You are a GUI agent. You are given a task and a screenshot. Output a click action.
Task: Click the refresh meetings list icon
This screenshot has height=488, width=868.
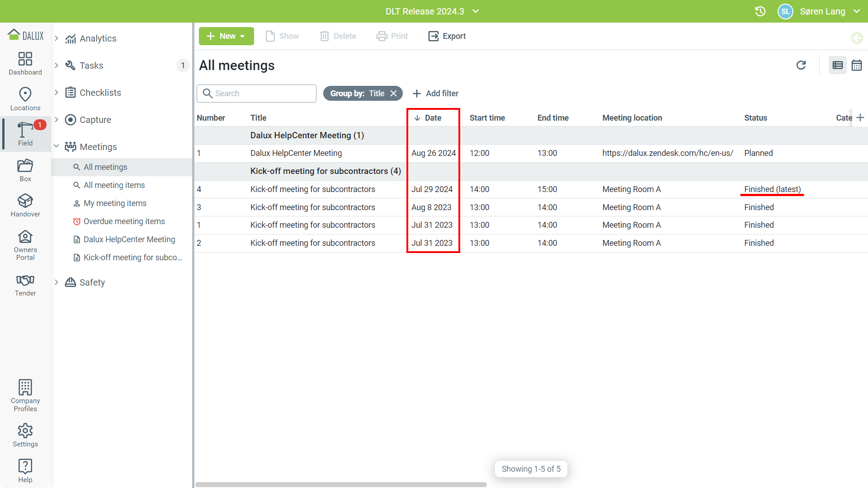(x=801, y=66)
